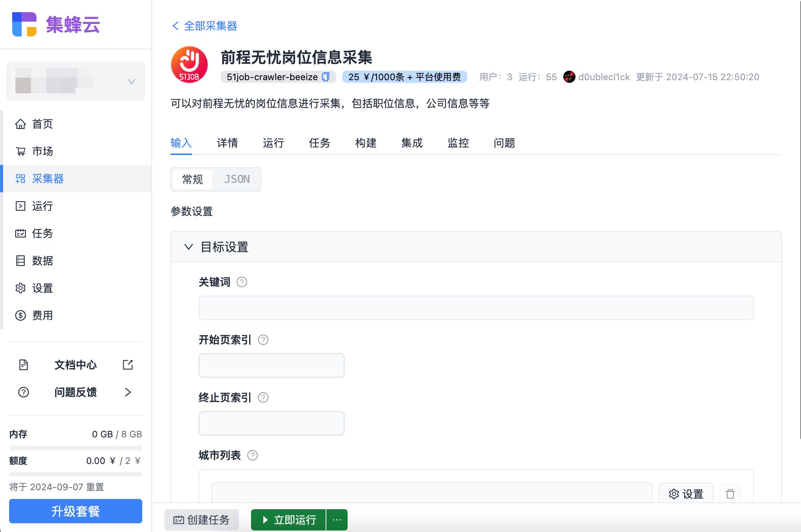This screenshot has width=801, height=532.
Task: Click the 51JOB collector logo
Action: [189, 65]
